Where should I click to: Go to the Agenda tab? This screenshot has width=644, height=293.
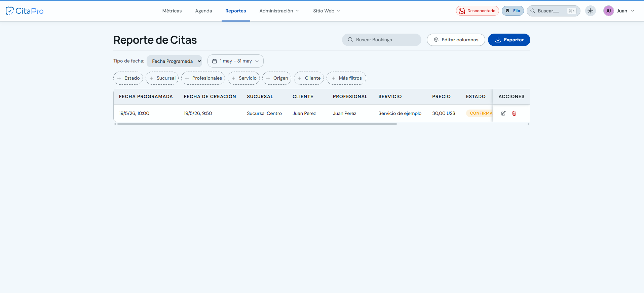click(x=203, y=11)
